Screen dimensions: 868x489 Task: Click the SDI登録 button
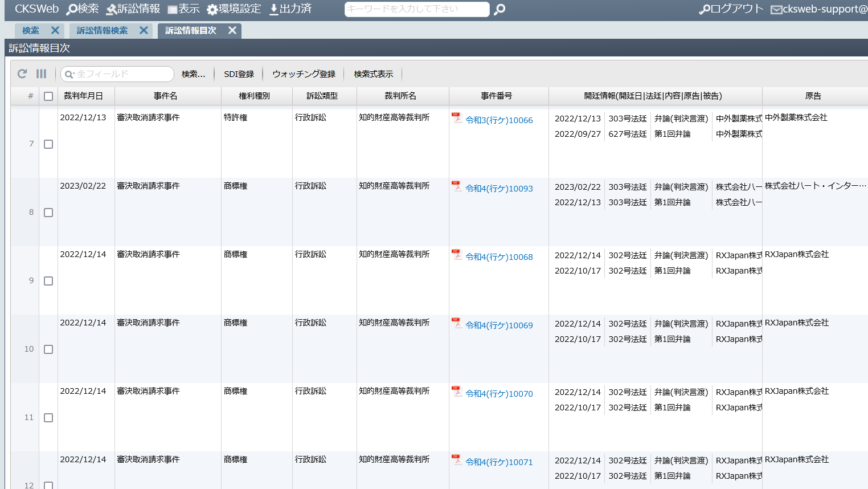coord(239,74)
